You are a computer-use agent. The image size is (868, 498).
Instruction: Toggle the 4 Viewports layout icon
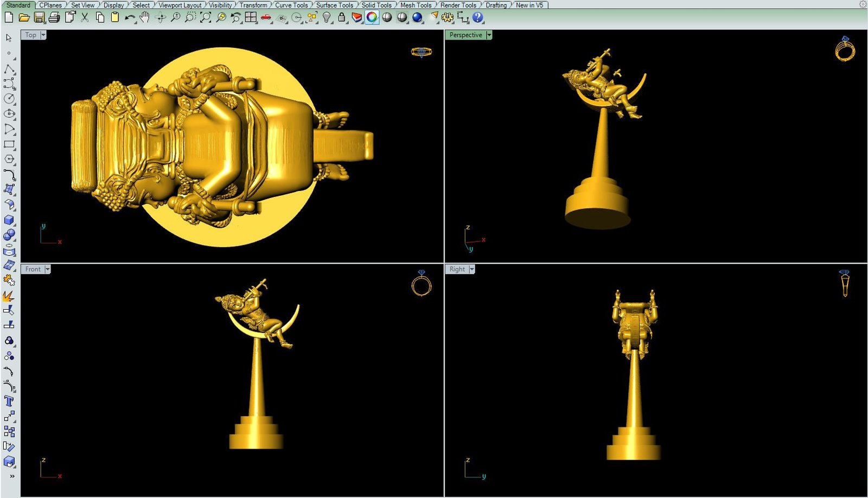251,17
